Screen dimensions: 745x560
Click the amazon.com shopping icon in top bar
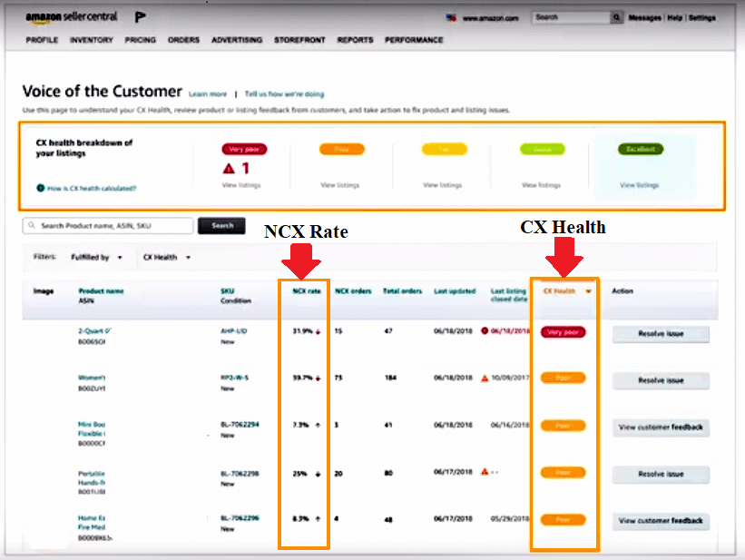pyautogui.click(x=451, y=16)
